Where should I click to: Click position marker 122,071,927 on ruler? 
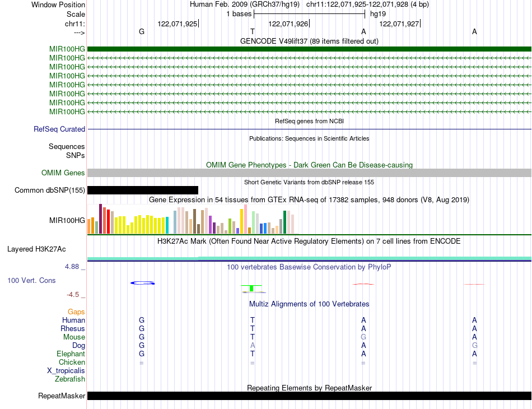point(399,24)
